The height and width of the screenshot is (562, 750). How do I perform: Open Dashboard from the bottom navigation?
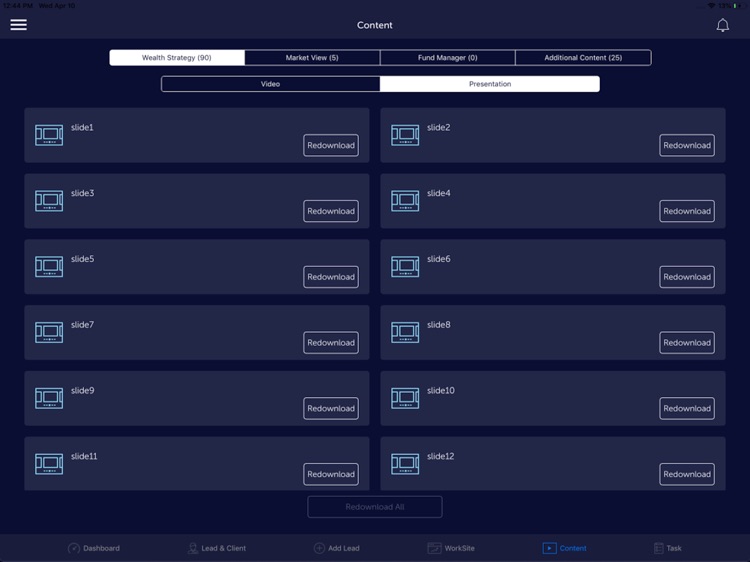[x=94, y=548]
